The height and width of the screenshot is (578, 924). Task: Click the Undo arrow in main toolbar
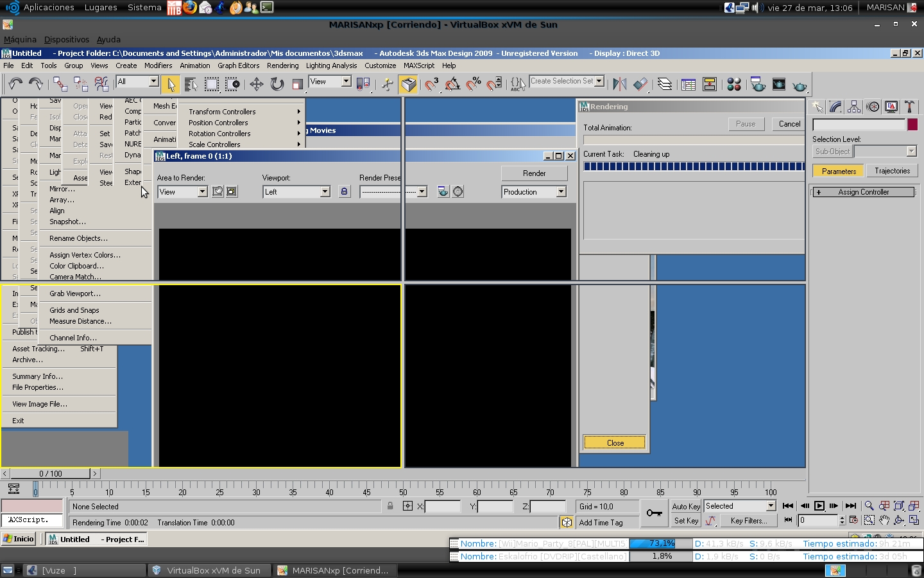pos(15,84)
